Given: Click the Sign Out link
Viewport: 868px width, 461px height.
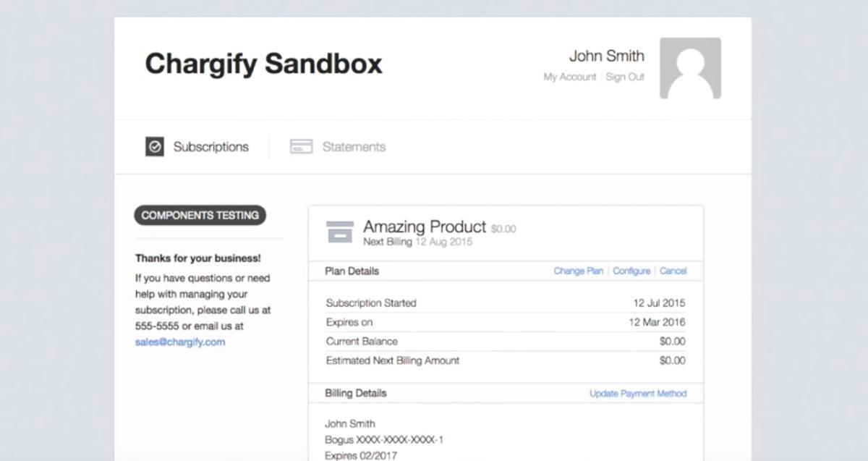Looking at the screenshot, I should click(x=625, y=77).
